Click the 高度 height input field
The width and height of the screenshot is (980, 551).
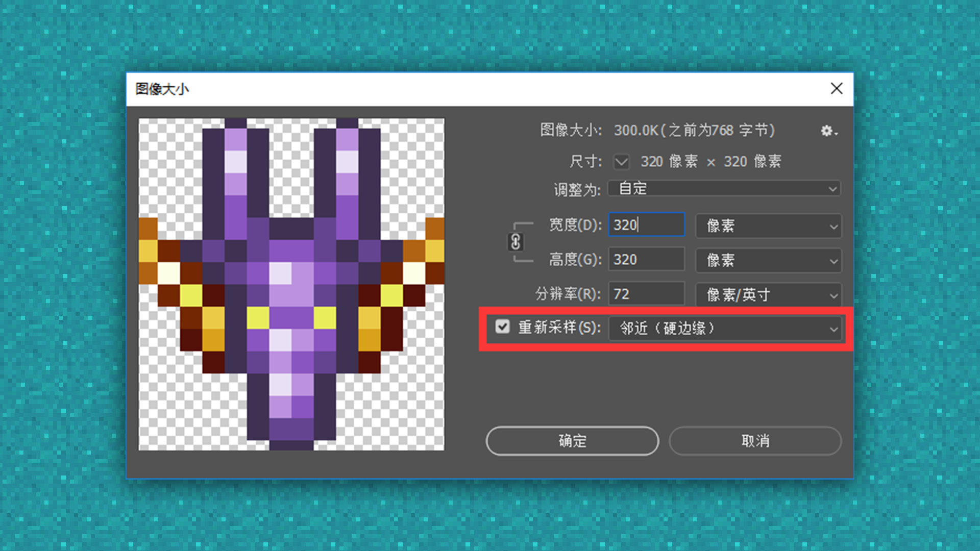tap(646, 260)
